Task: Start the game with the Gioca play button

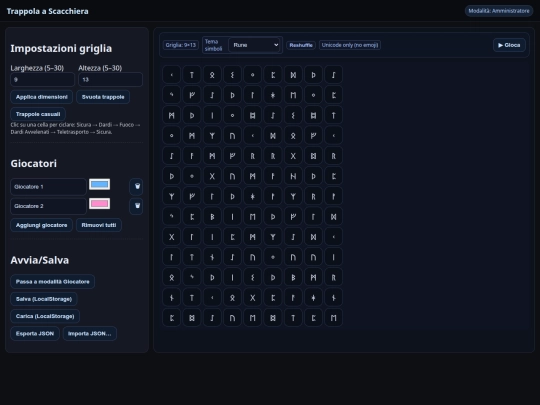Action: pyautogui.click(x=509, y=45)
